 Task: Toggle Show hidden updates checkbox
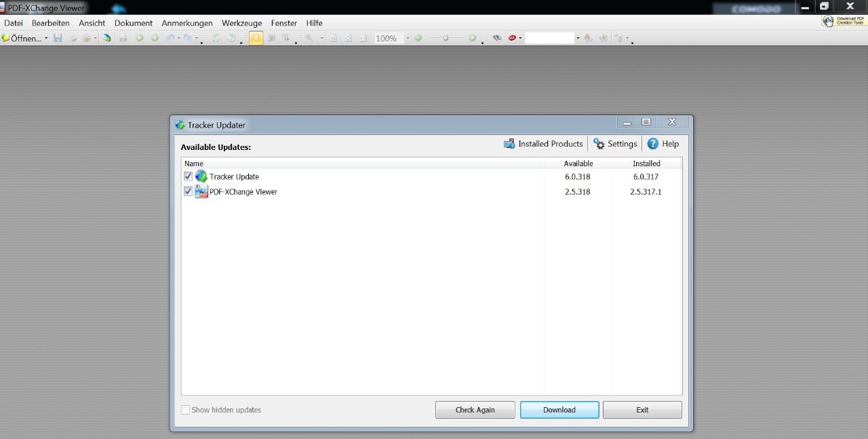point(186,410)
